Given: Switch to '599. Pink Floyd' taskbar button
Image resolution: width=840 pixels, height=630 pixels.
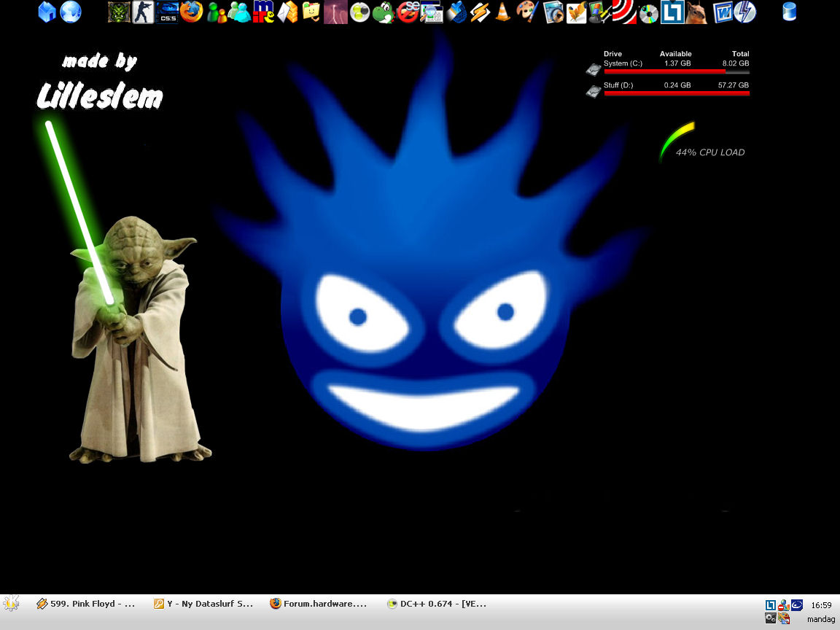Looking at the screenshot, I should click(x=86, y=604).
